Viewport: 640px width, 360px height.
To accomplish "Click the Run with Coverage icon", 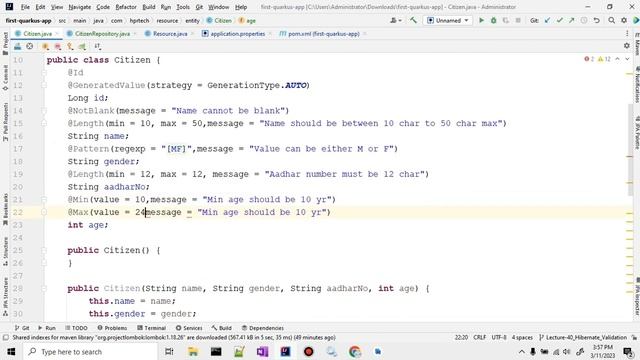I will (x=506, y=20).
